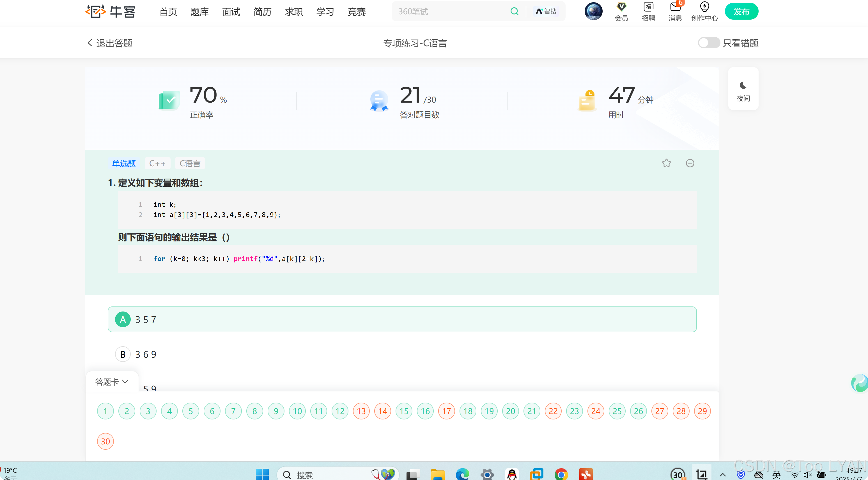This screenshot has height=480, width=868.
Task: Select answer option B 3 6 9
Action: pyautogui.click(x=123, y=354)
